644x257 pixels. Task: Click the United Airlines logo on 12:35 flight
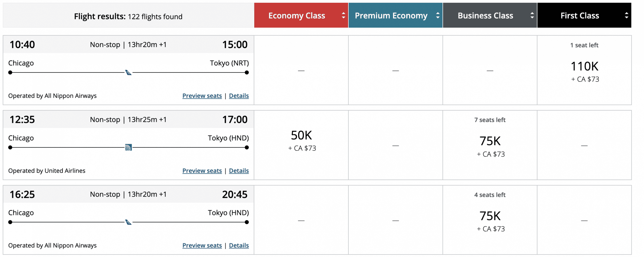pyautogui.click(x=128, y=147)
